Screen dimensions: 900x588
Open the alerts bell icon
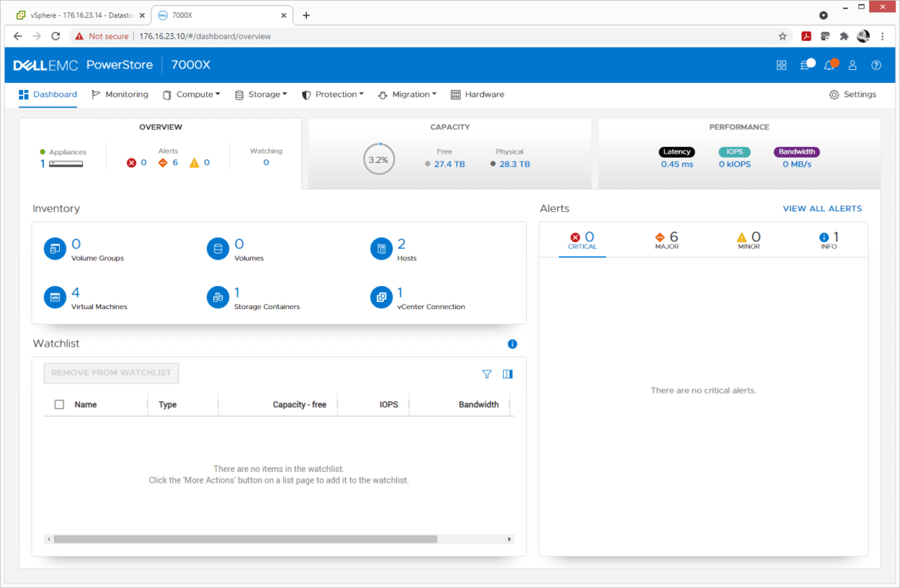(830, 65)
